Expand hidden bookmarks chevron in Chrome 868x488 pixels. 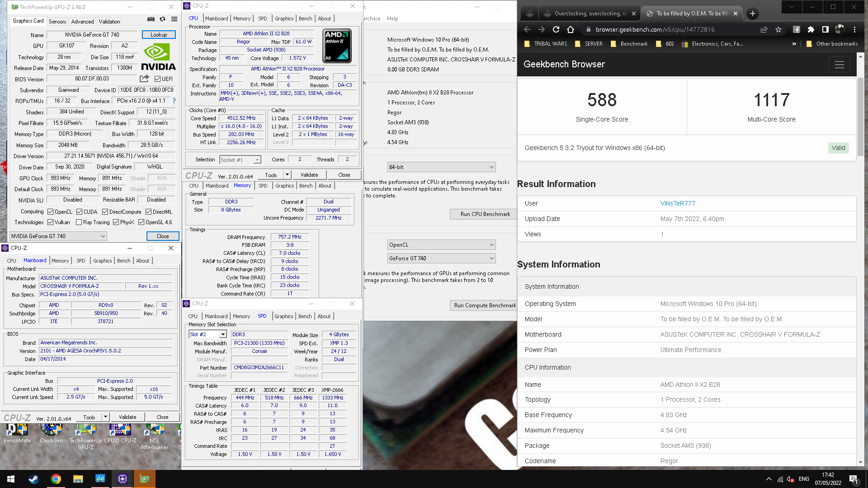(794, 44)
